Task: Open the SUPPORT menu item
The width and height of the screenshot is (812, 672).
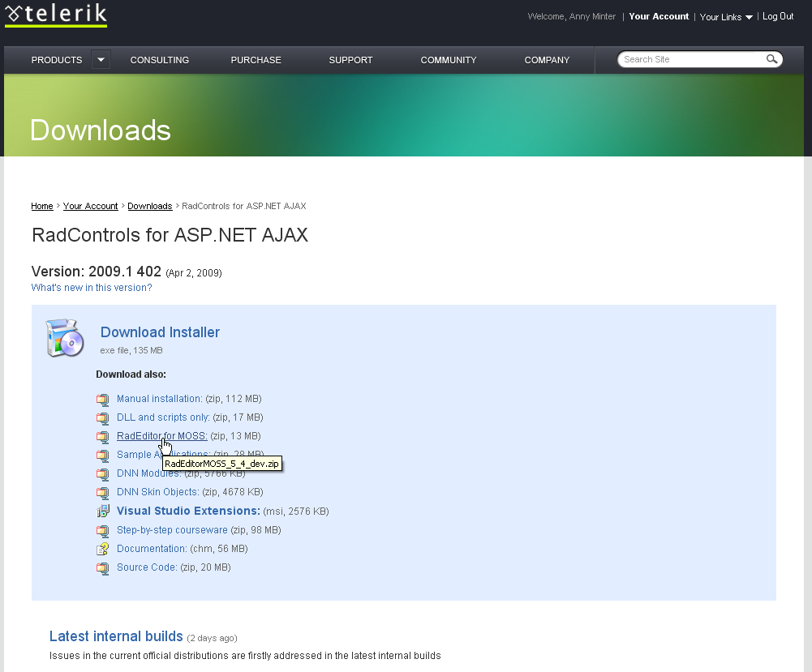Action: pos(350,60)
